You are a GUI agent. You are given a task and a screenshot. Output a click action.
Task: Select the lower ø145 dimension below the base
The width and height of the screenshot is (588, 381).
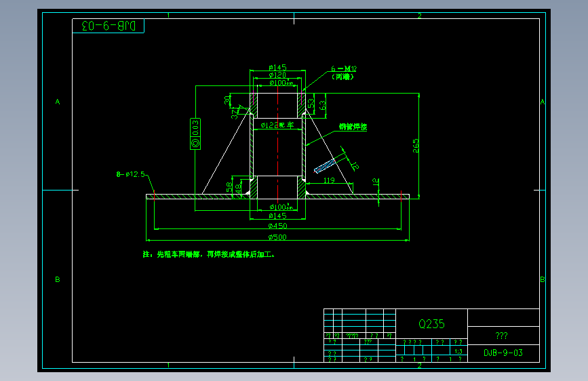click(x=277, y=216)
